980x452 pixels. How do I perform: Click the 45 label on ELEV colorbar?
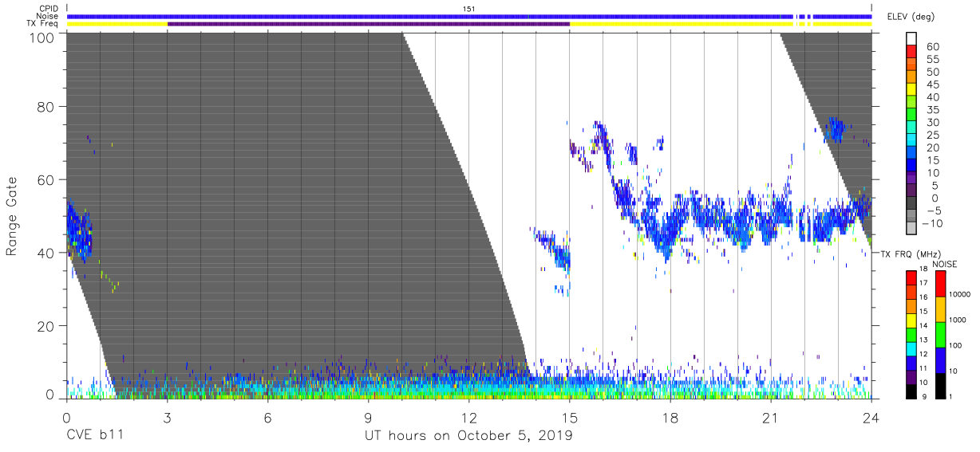pos(932,85)
